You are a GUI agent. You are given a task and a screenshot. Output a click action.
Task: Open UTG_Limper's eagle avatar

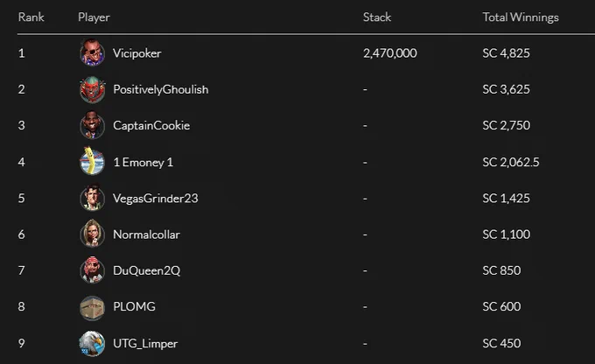[x=92, y=343]
